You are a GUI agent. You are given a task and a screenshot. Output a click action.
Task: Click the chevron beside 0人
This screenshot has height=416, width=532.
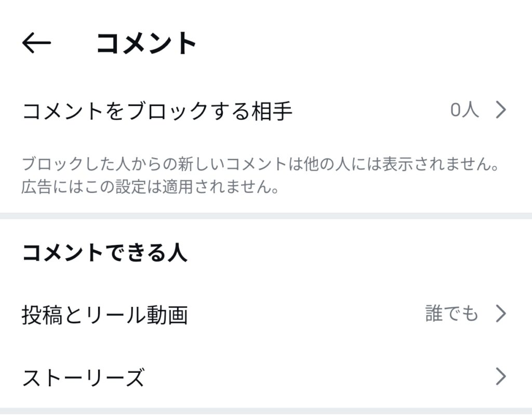[x=500, y=110]
